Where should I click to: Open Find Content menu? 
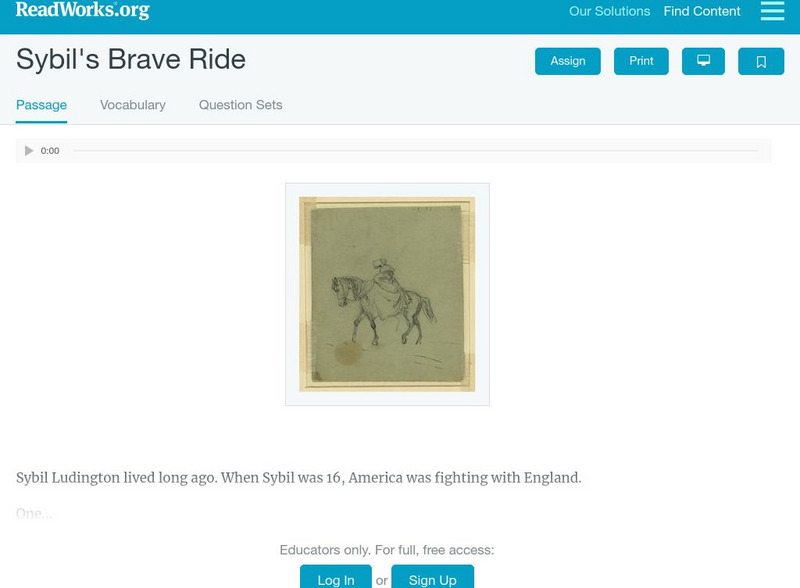coord(702,12)
